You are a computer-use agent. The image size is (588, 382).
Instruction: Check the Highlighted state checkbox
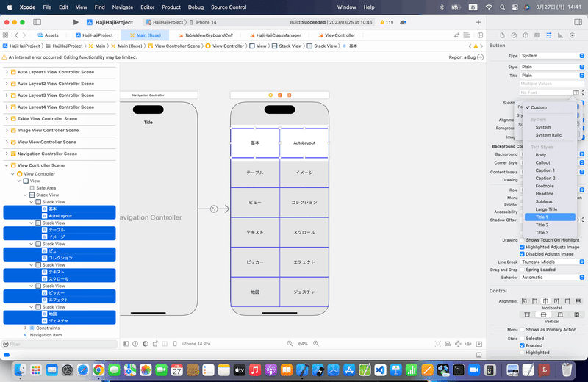(522, 353)
